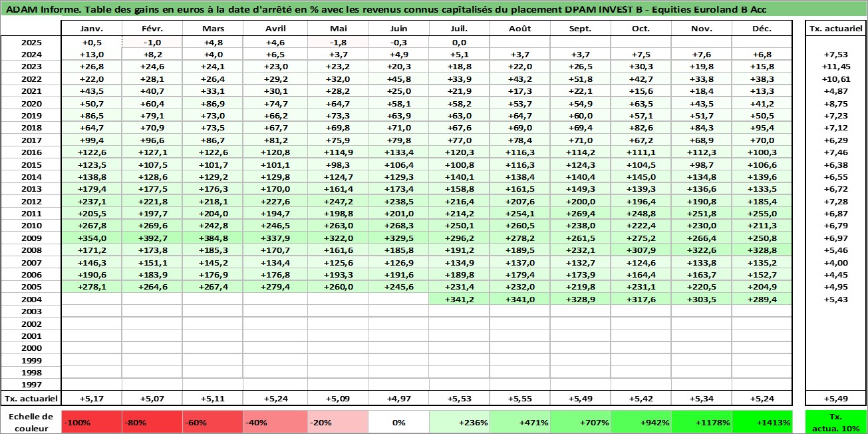Viewport: 868px width, 434px height.
Task: Click the 'Echelle de couleur' label
Action: pyautogui.click(x=31, y=422)
